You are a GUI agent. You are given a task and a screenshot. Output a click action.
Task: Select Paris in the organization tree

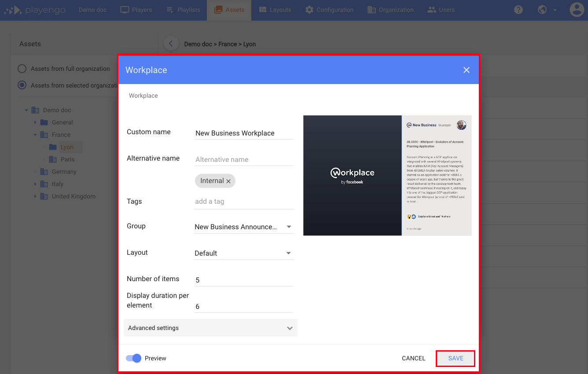67,159
